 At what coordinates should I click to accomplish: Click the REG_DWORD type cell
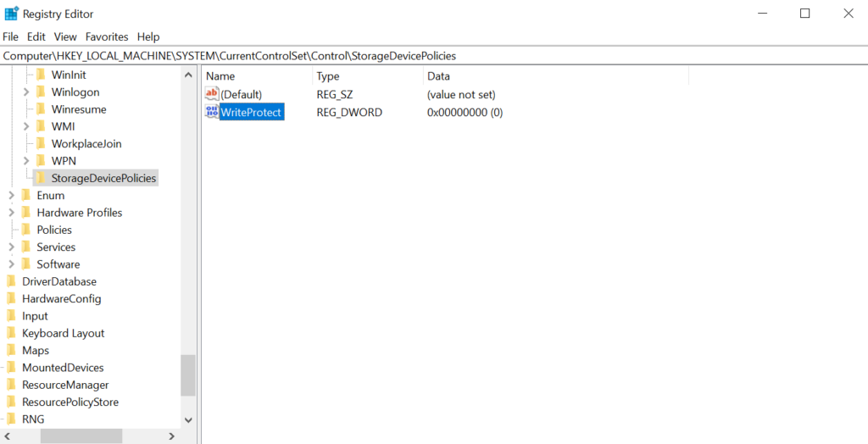pos(349,112)
